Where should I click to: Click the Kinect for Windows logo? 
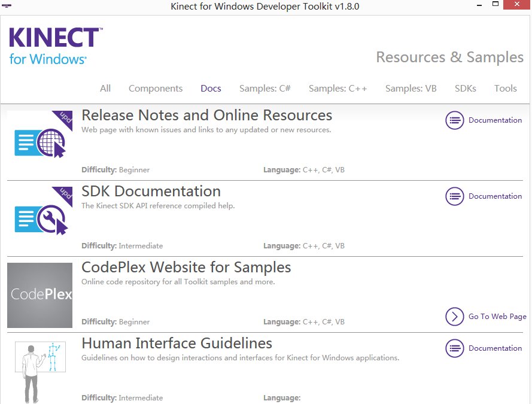pos(56,46)
